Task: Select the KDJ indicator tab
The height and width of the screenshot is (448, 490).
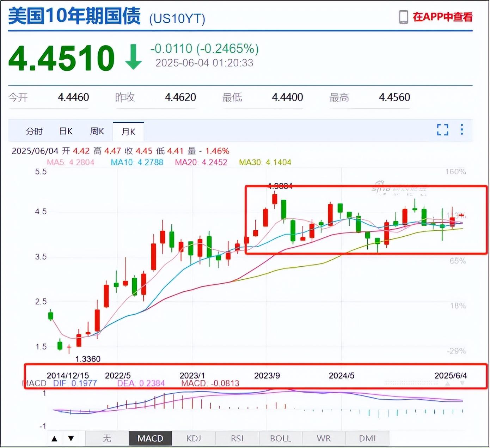Action: (194, 438)
